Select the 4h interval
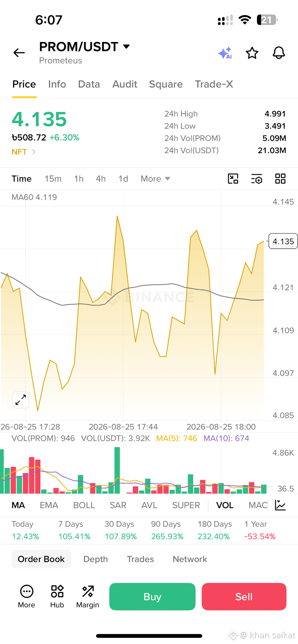 coord(101,179)
